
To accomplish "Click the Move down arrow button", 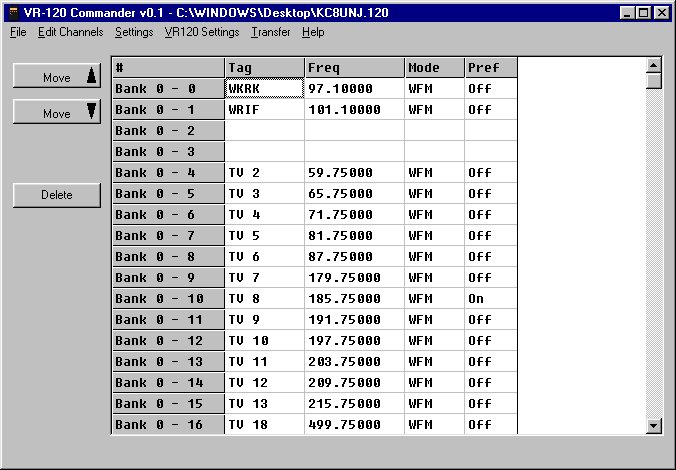I will 58,113.
